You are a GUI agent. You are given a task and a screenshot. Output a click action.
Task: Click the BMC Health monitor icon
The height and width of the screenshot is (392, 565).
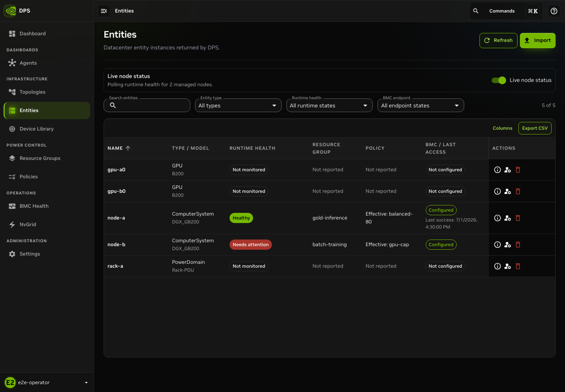point(12,206)
